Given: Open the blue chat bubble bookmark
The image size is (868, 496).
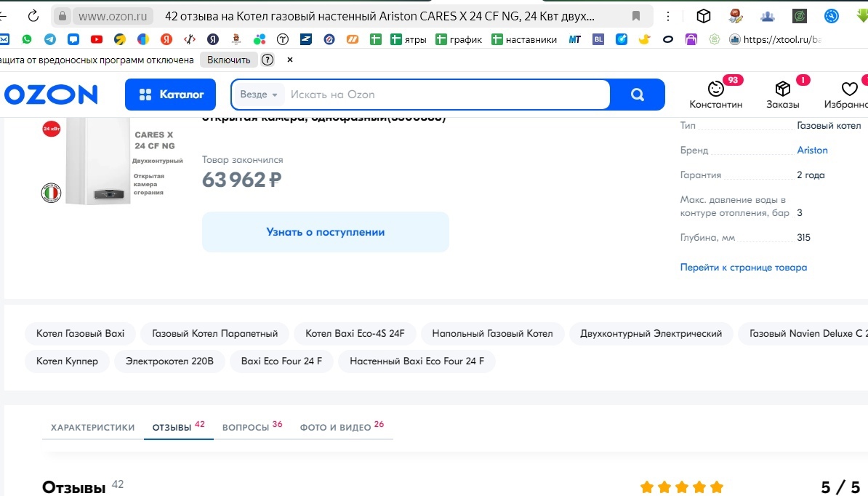Looking at the screenshot, I should 73,39.
